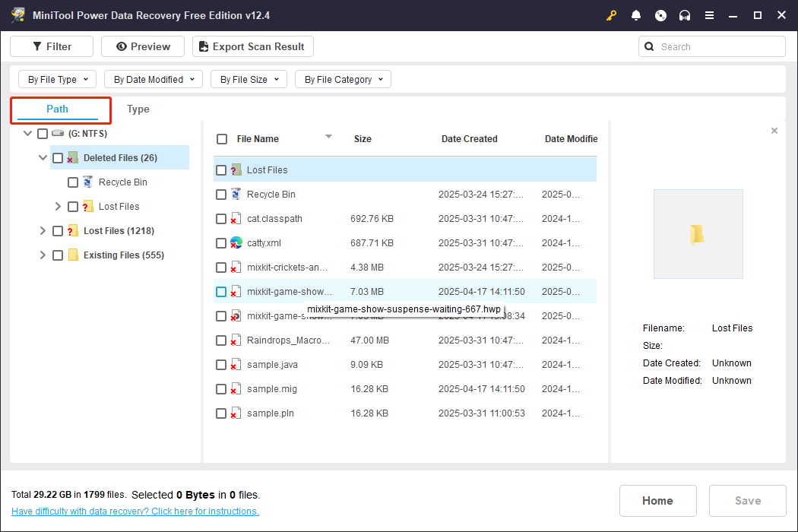798x532 pixels.
Task: Click the Recycle Bin icon in file list
Action: pos(236,194)
